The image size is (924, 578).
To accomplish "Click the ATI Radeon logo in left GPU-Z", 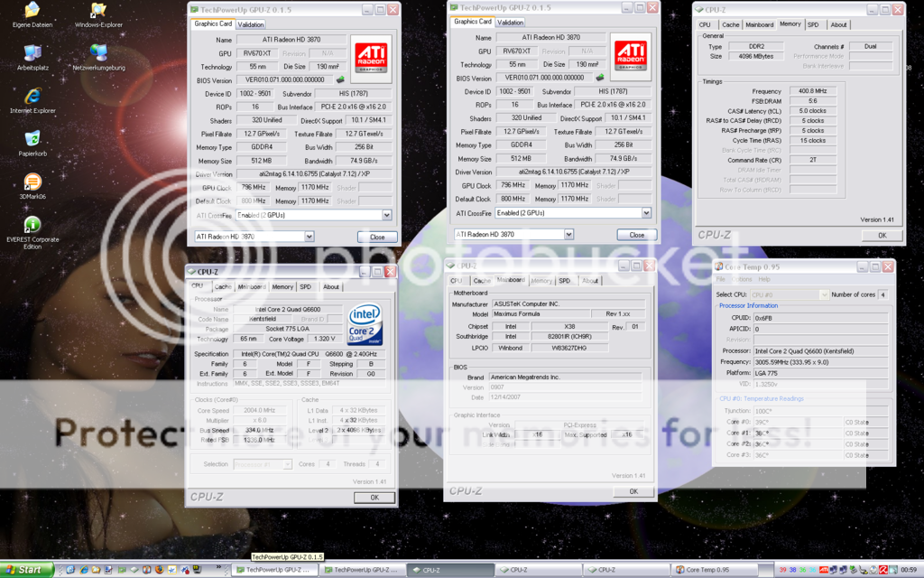I will click(371, 59).
